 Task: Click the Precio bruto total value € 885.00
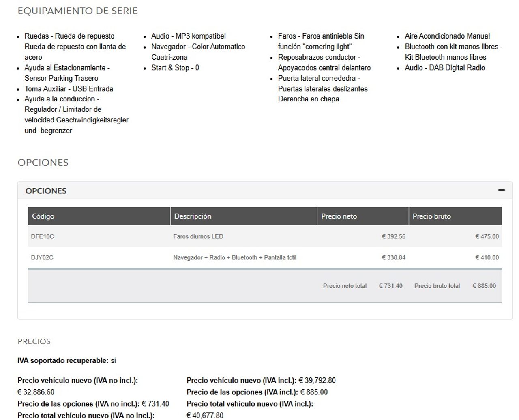(484, 286)
